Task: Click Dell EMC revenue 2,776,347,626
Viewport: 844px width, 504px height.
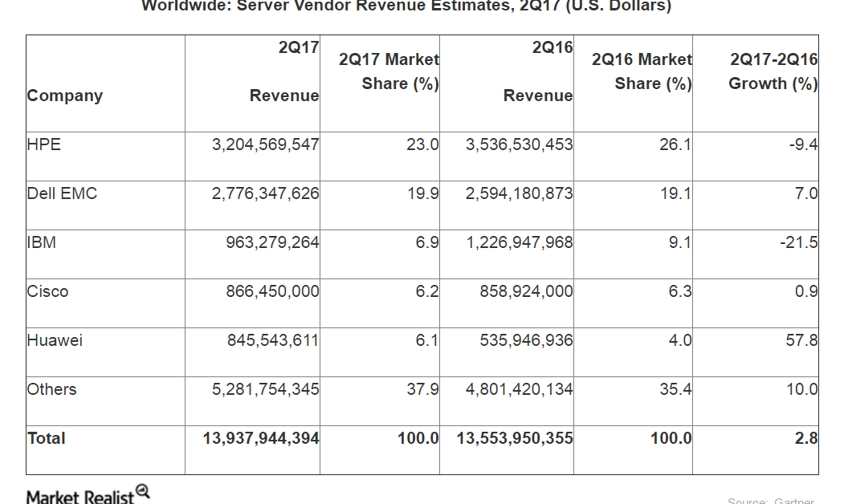Action: (265, 193)
